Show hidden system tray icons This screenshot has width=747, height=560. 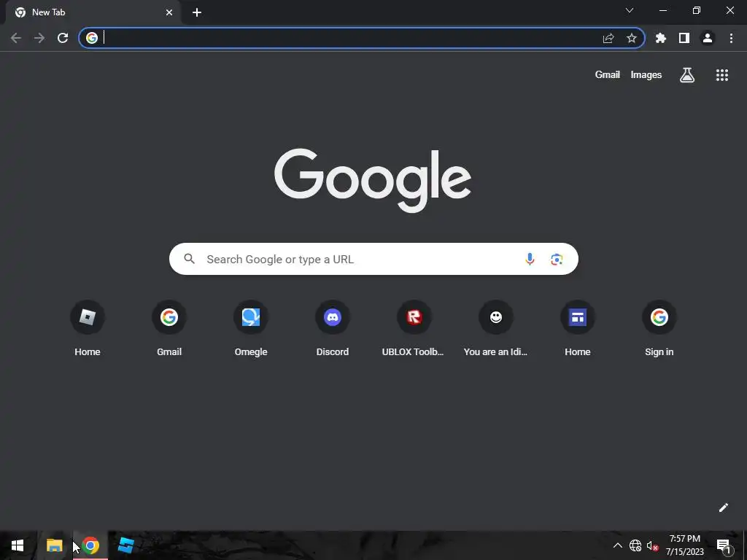[x=617, y=545]
